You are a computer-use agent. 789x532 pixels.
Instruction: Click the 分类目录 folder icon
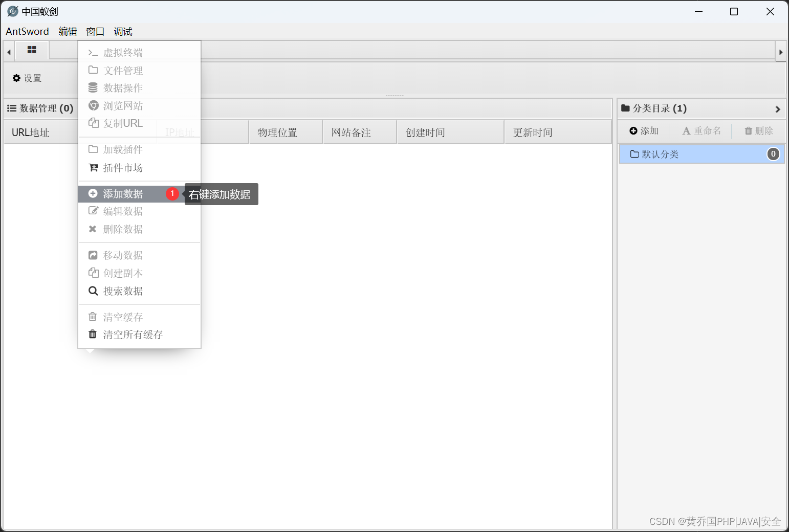pyautogui.click(x=625, y=108)
